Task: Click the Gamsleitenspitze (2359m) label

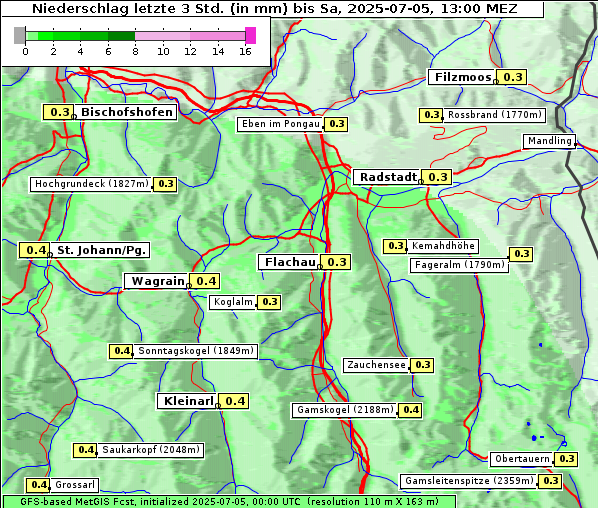Action: tap(469, 481)
